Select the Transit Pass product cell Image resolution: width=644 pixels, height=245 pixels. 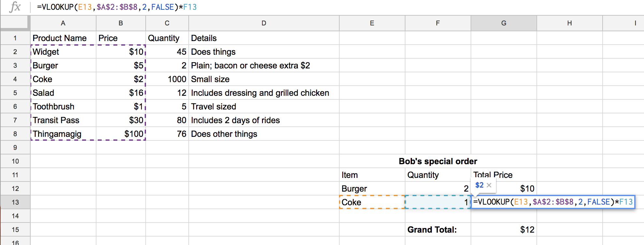point(63,120)
